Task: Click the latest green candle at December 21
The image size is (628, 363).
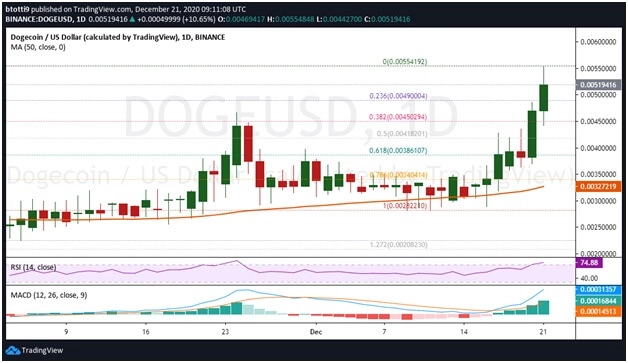Action: pyautogui.click(x=543, y=97)
